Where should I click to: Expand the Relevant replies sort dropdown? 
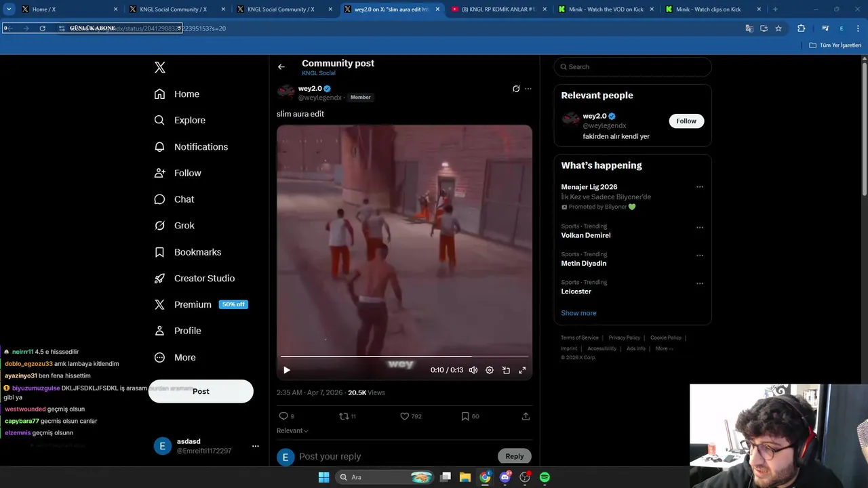pos(292,430)
